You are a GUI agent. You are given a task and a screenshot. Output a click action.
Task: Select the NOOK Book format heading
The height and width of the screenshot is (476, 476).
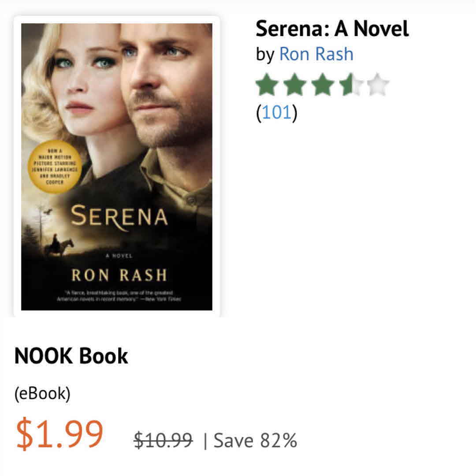pos(71,356)
